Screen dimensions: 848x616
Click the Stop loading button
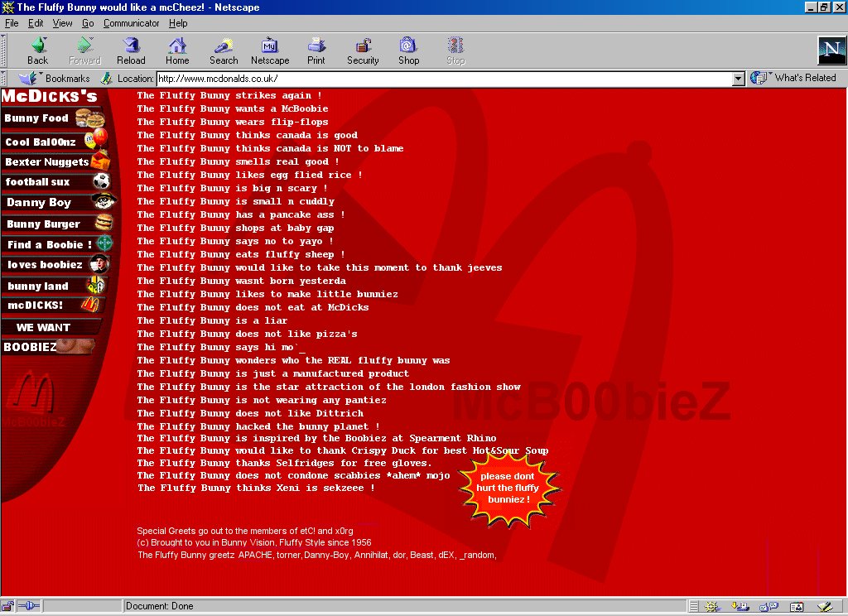click(455, 51)
